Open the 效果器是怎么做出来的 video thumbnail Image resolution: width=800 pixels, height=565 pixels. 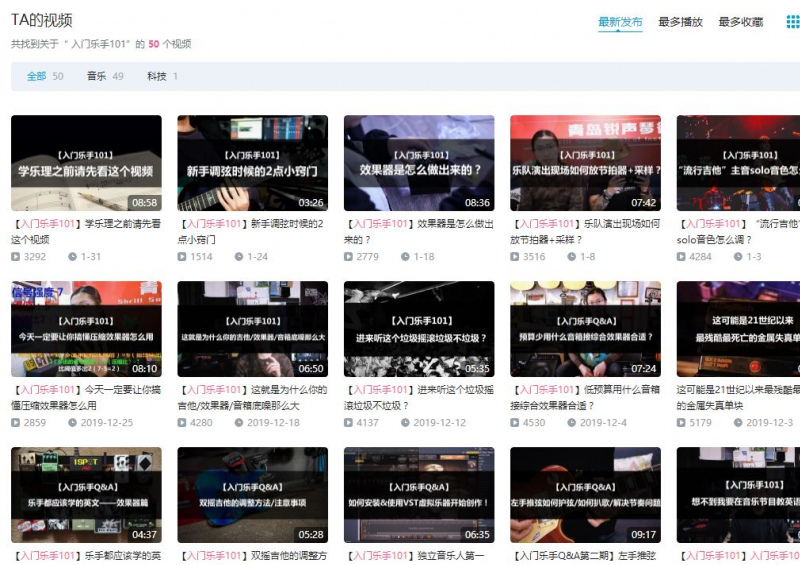click(x=419, y=163)
